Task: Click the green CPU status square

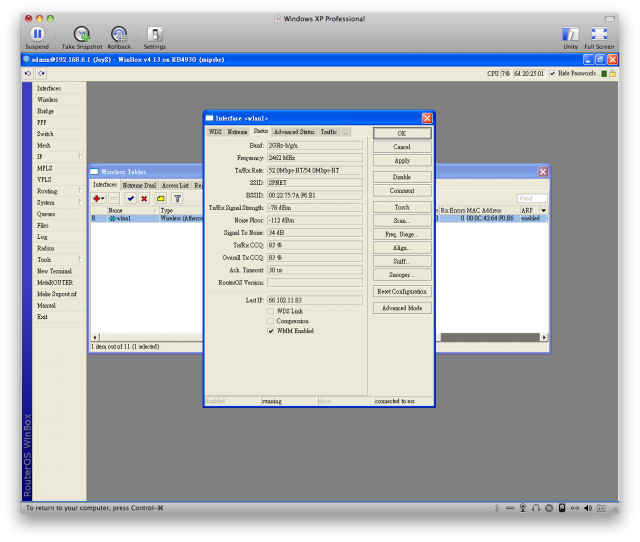Action: click(x=604, y=73)
